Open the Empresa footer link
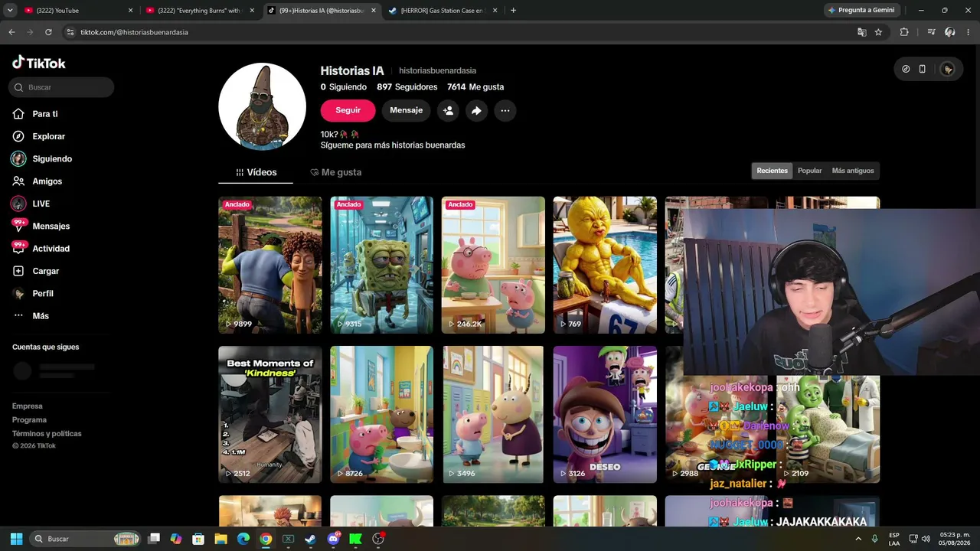 28,406
